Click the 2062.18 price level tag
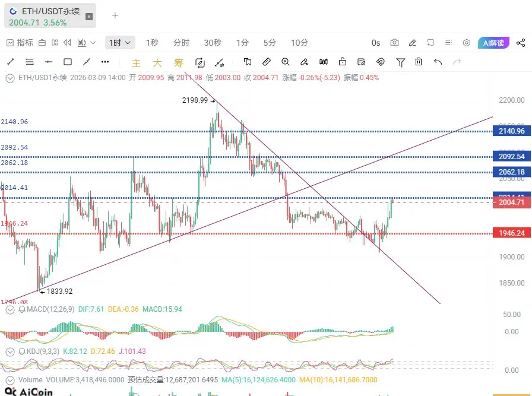 tap(512, 172)
